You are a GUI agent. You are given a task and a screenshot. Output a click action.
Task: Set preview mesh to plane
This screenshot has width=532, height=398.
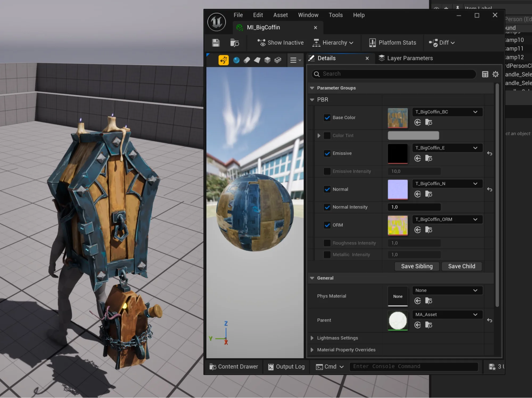pos(257,60)
